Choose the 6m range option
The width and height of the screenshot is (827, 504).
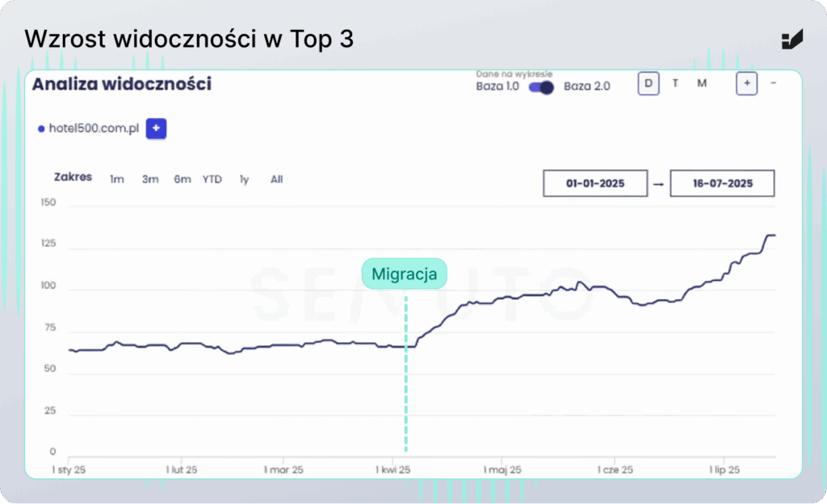tap(183, 179)
